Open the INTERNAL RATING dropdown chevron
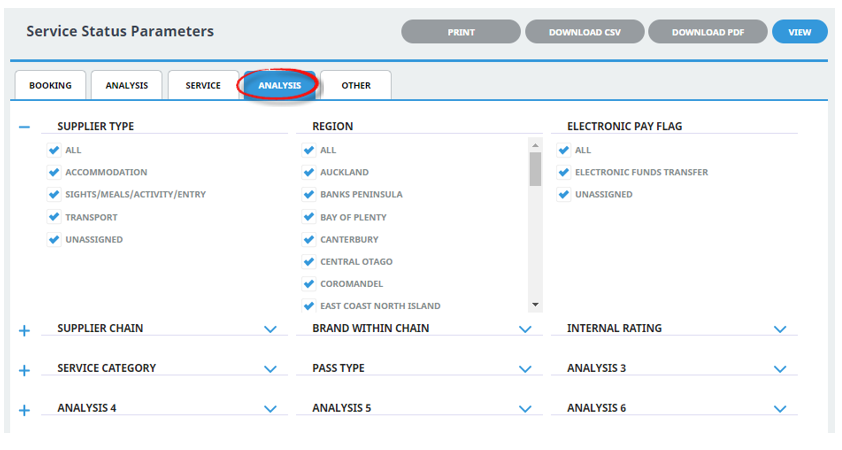The height and width of the screenshot is (450, 842). [x=780, y=329]
